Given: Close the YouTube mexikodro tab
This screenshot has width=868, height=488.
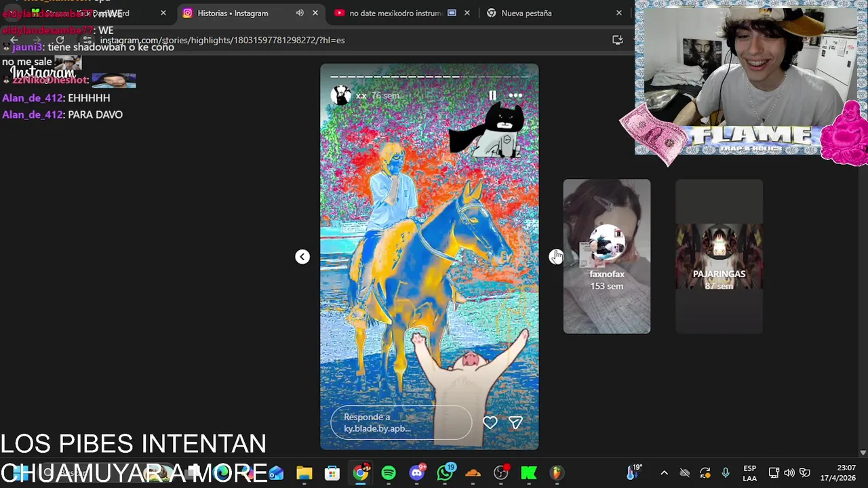Looking at the screenshot, I should pos(467,13).
